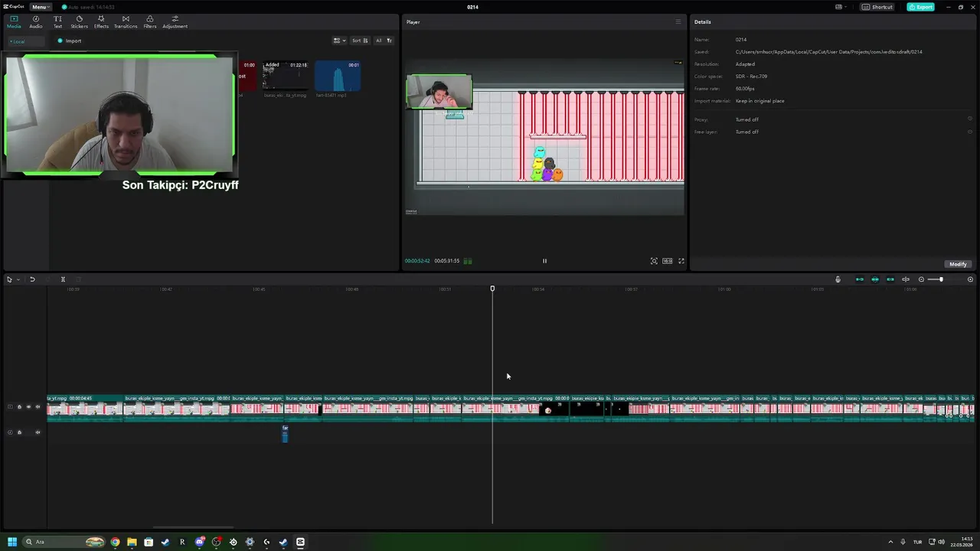The image size is (980, 551).
Task: Open File Explorer from taskbar
Action: [x=132, y=542]
